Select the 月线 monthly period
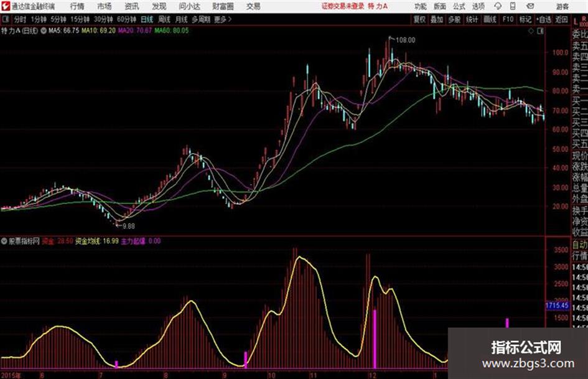The image size is (588, 379). point(182,19)
